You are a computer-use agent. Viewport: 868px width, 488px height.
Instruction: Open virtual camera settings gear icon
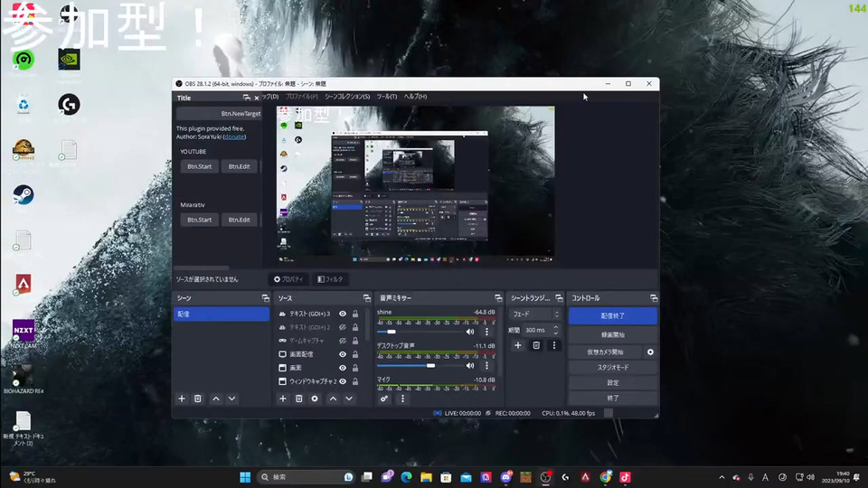[650, 352]
